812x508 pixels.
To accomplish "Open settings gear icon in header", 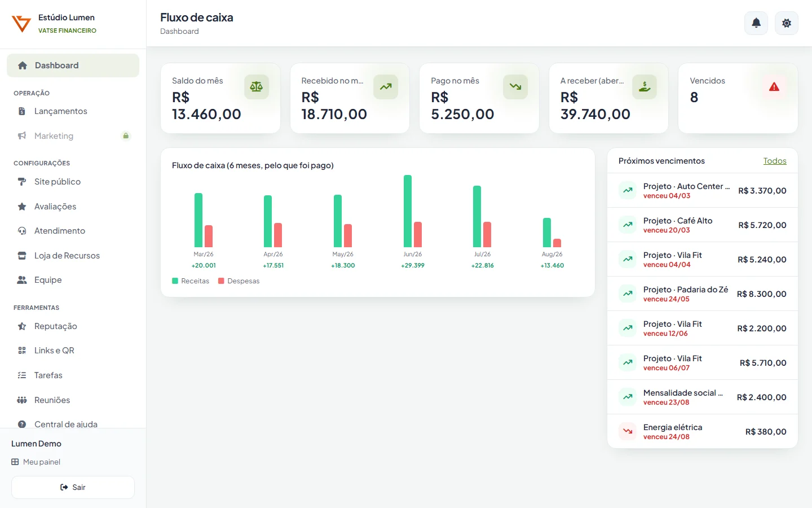I will 787,23.
